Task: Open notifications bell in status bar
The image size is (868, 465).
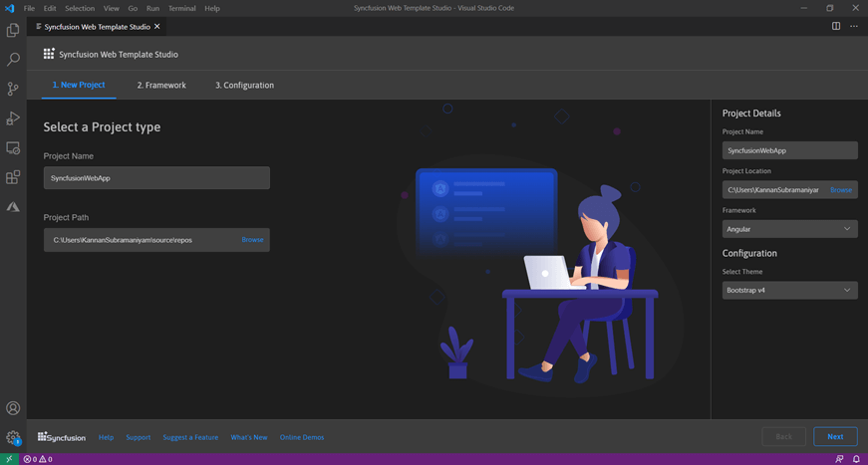Action: click(x=856, y=459)
